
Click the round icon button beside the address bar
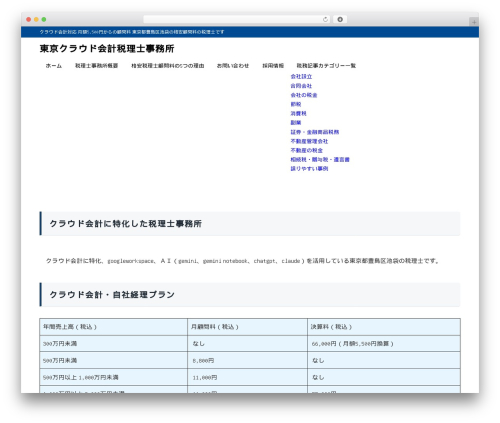(340, 19)
